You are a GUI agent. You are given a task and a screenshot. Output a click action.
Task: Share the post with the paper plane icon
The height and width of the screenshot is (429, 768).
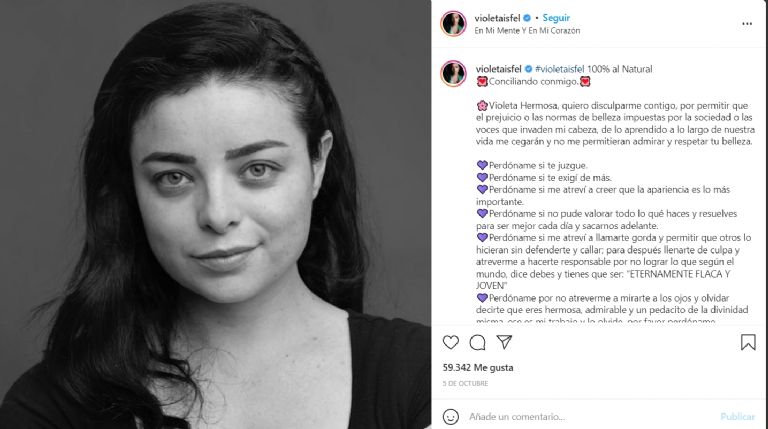(x=504, y=342)
